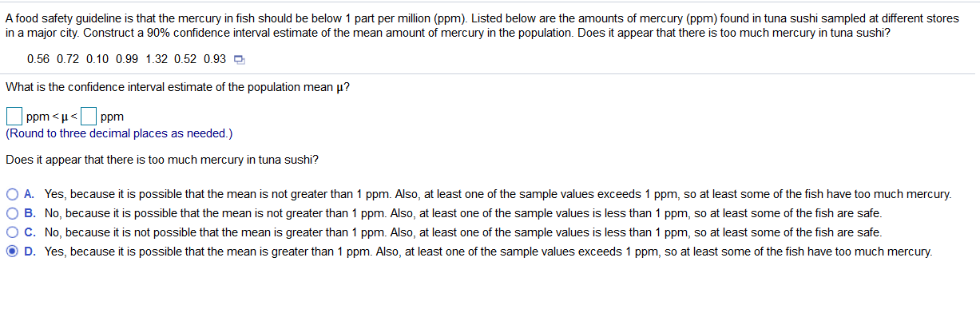Click the data value 0.52
The image size is (980, 325).
tap(185, 59)
